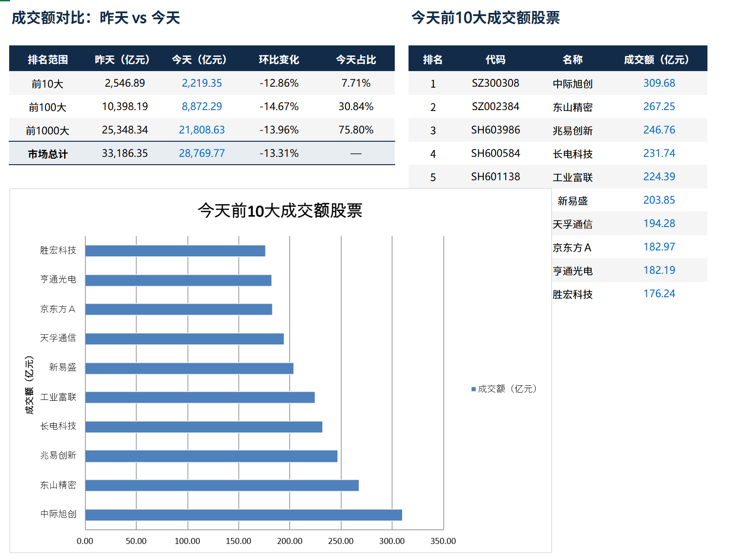This screenshot has width=751, height=560.
Task: Select the cell -14.67%
Action: pyautogui.click(x=279, y=106)
